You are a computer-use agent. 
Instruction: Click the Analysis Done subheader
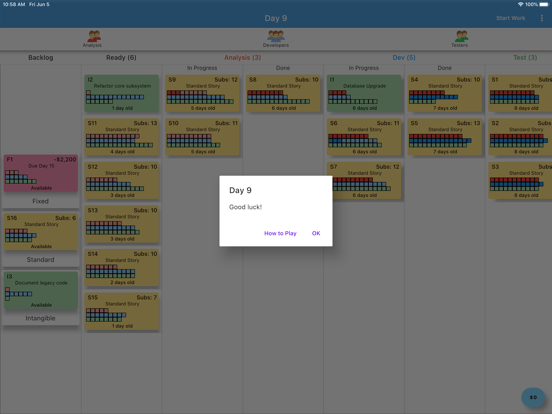(x=283, y=68)
